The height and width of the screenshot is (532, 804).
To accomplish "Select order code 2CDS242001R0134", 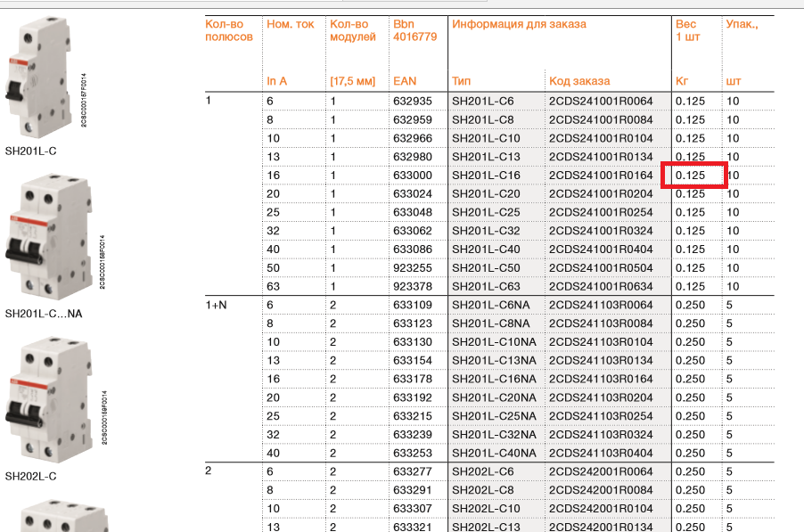I will click(x=601, y=527).
